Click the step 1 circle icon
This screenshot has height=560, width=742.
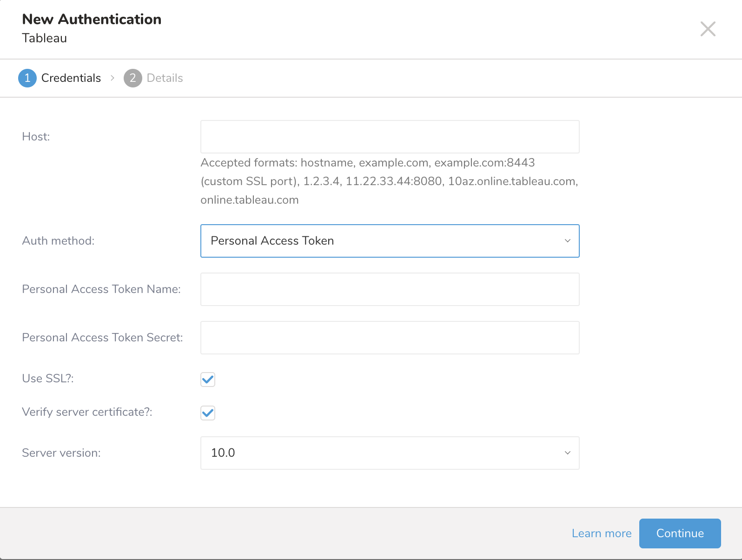27,78
